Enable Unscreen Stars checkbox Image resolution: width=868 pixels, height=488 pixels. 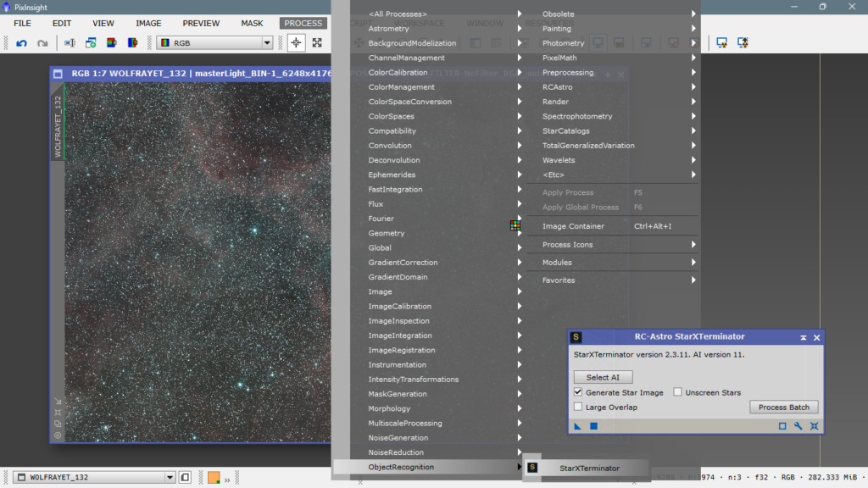(677, 391)
